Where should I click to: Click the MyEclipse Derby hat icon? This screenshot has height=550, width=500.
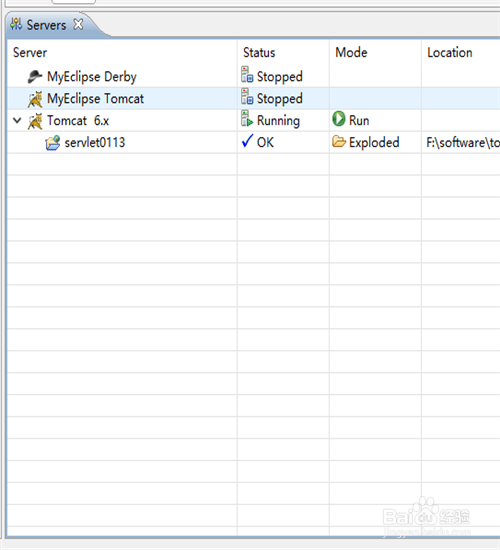(x=35, y=76)
